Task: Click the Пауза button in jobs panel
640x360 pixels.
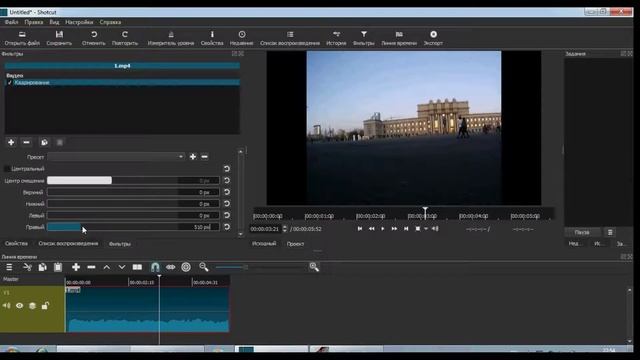Action: point(582,232)
